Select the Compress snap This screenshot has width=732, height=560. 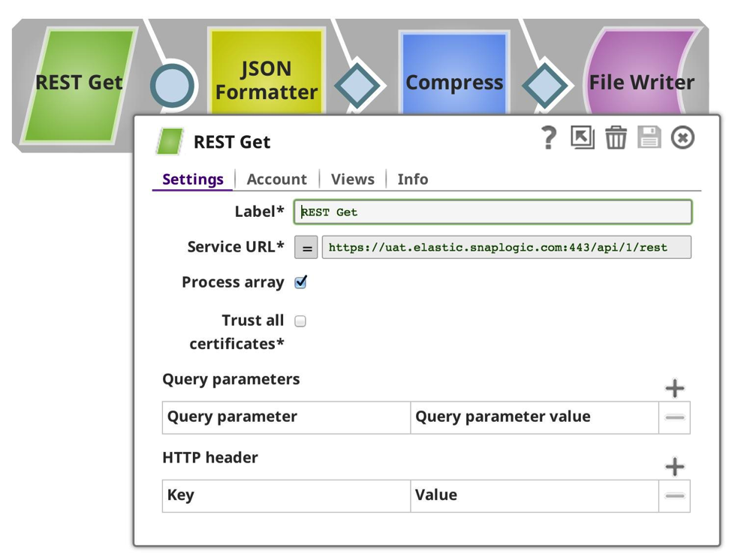[x=453, y=72]
